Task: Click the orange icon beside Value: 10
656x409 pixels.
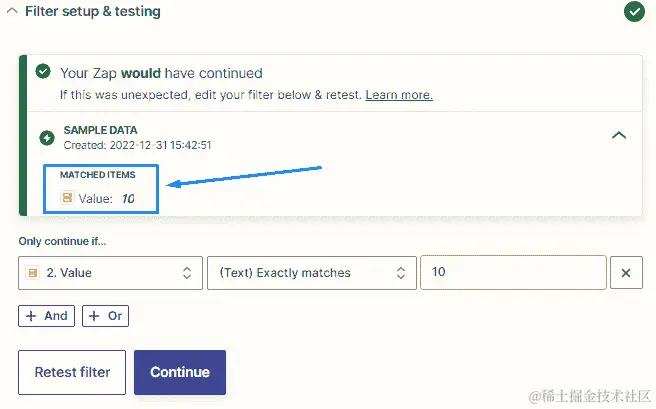Action: pos(67,198)
